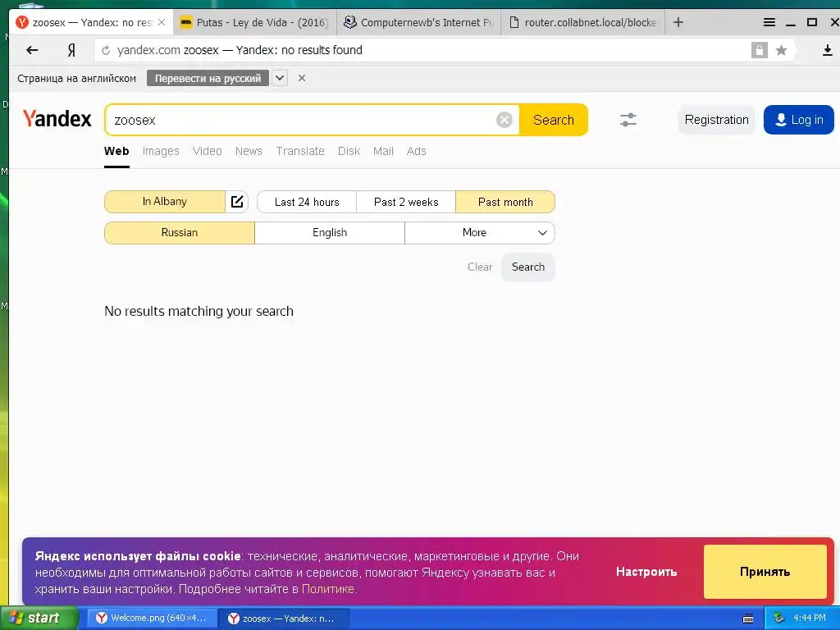The height and width of the screenshot is (630, 840).
Task: Open downloads with the download arrow icon
Action: (827, 50)
